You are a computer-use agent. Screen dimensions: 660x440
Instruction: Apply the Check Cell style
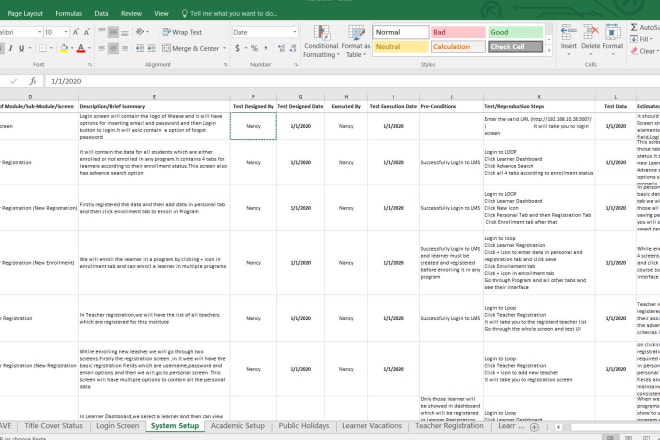515,47
